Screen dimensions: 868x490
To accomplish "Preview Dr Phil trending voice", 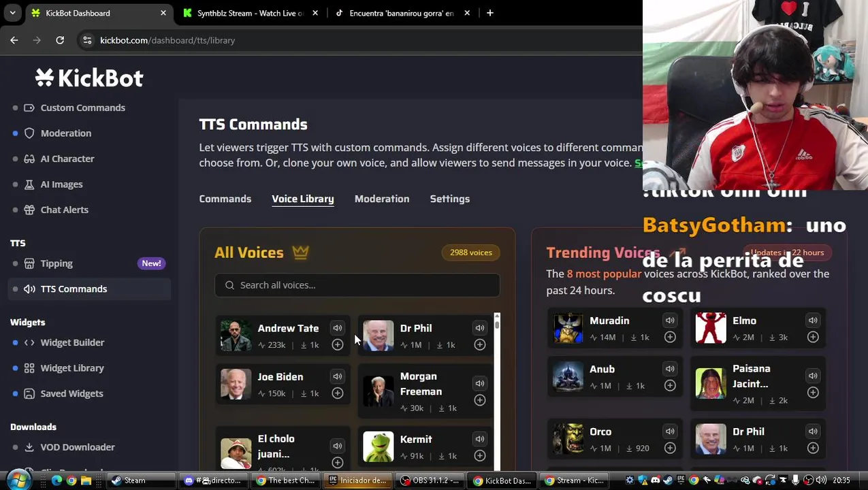I will tap(813, 431).
